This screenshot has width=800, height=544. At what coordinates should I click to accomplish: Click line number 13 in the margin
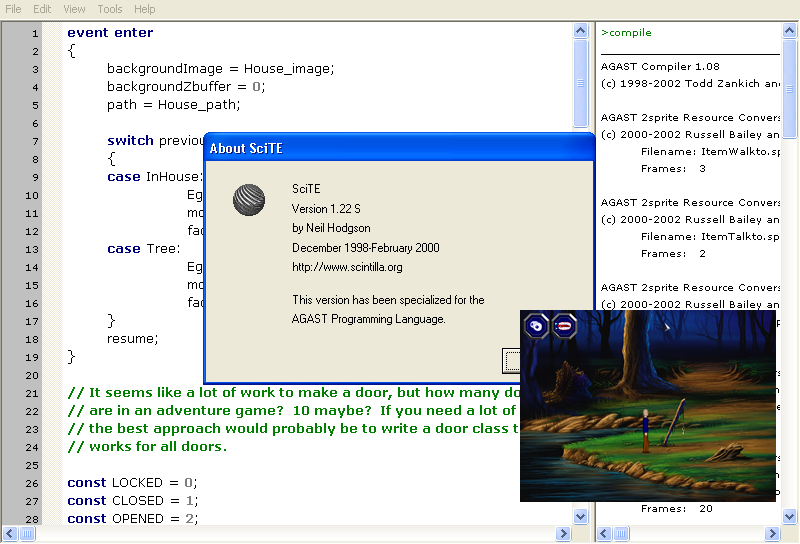tap(32, 250)
